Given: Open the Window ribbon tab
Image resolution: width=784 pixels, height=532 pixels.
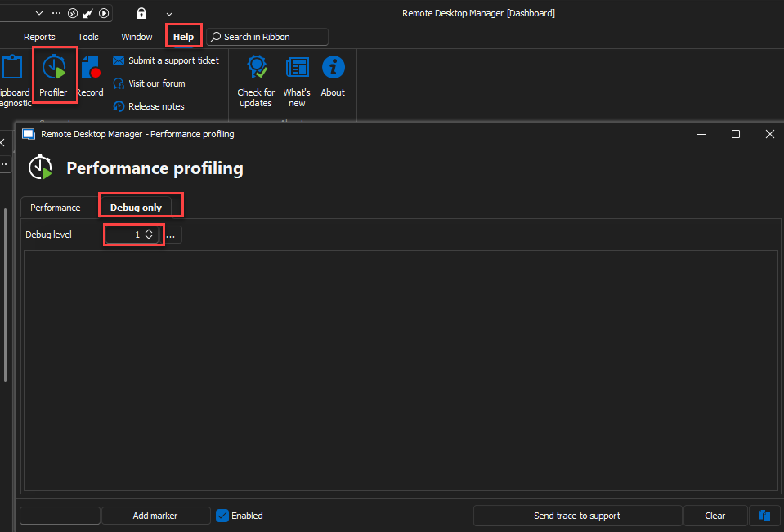Looking at the screenshot, I should pyautogui.click(x=137, y=37).
